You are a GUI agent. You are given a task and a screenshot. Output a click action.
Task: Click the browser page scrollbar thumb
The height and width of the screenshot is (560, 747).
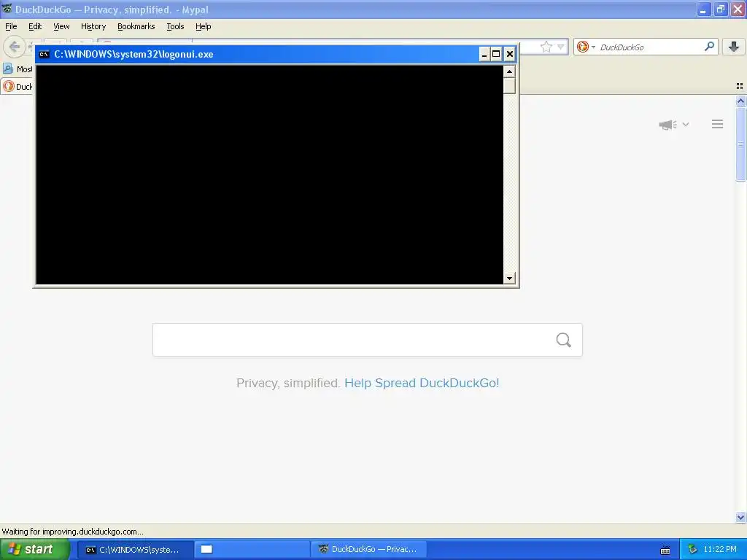point(740,144)
